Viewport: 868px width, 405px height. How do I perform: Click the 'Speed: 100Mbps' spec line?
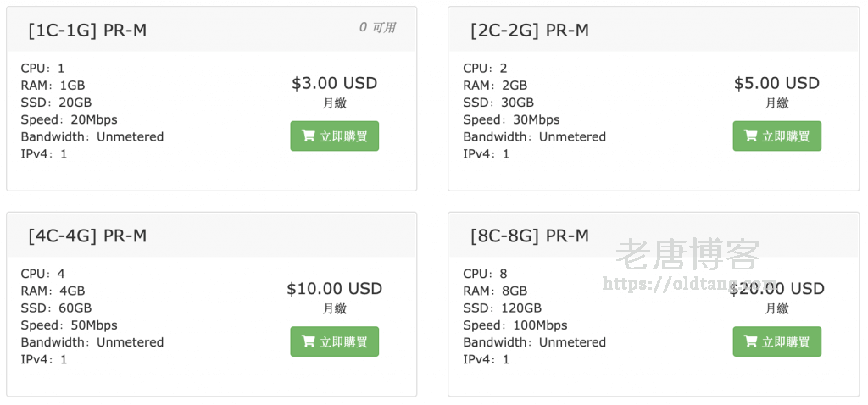515,325
